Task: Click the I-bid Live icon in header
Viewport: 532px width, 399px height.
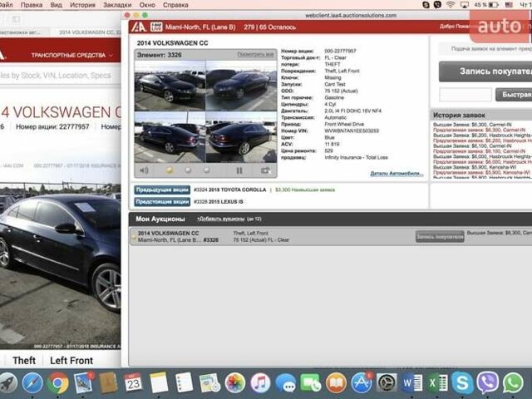Action: coord(156,27)
